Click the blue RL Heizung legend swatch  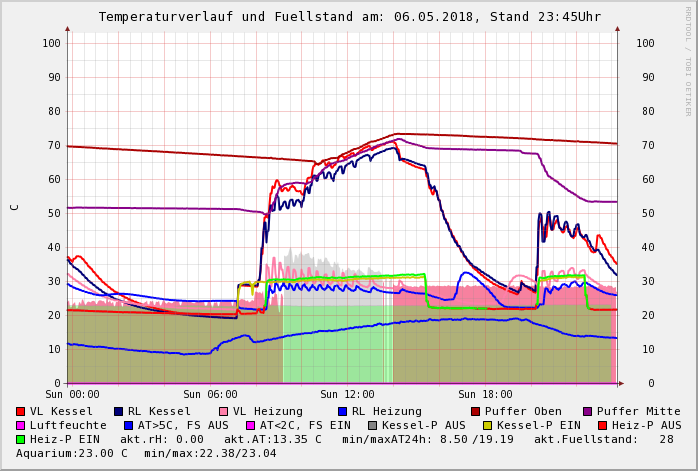click(x=342, y=411)
